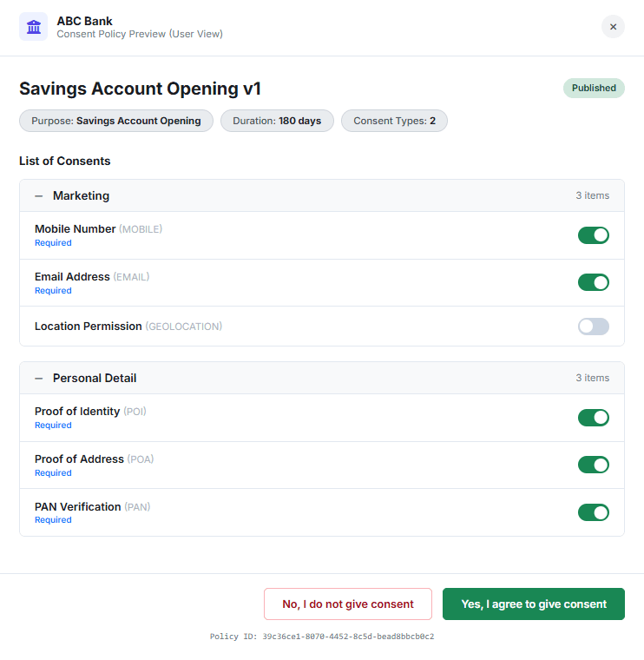
Task: Toggle Email Address consent switch
Action: 593,282
